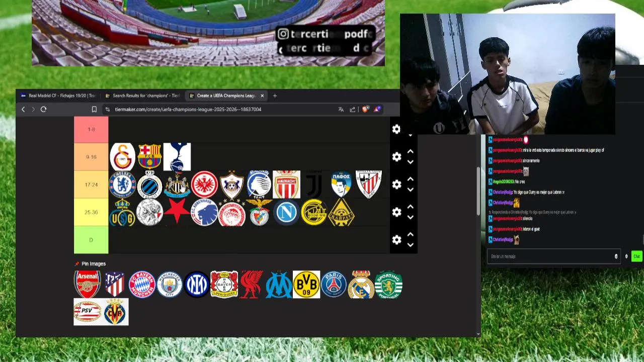Switch to Search Results for 'champions' tab
Image resolution: width=644 pixels, height=362 pixels.
tap(142, 96)
